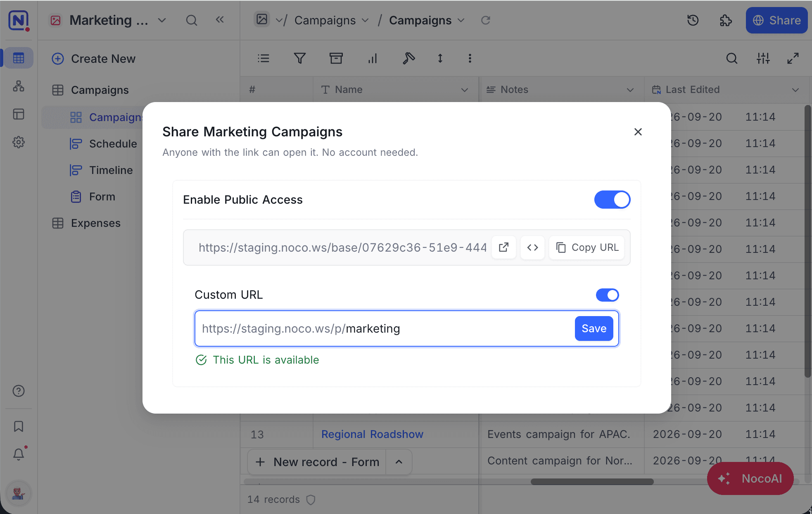
Task: Expand the Last Edited column dropdown
Action: 795,90
